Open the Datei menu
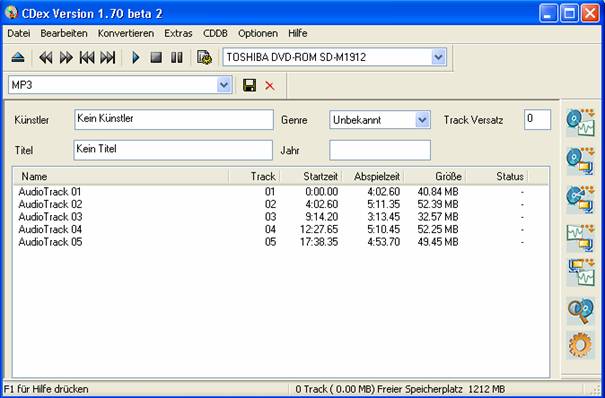 tap(19, 34)
